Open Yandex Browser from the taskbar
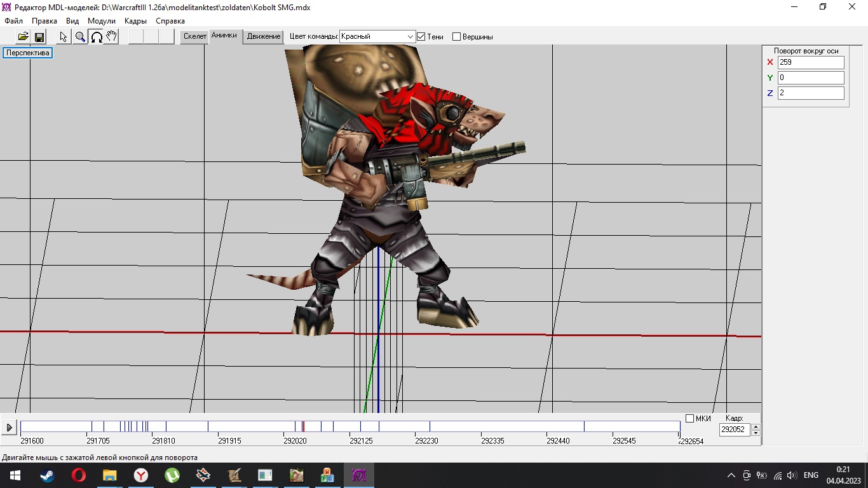The height and width of the screenshot is (488, 868). [141, 475]
